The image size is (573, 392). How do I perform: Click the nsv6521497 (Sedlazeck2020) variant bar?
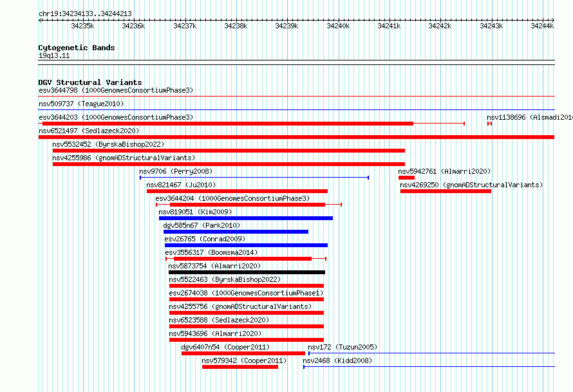pos(296,137)
